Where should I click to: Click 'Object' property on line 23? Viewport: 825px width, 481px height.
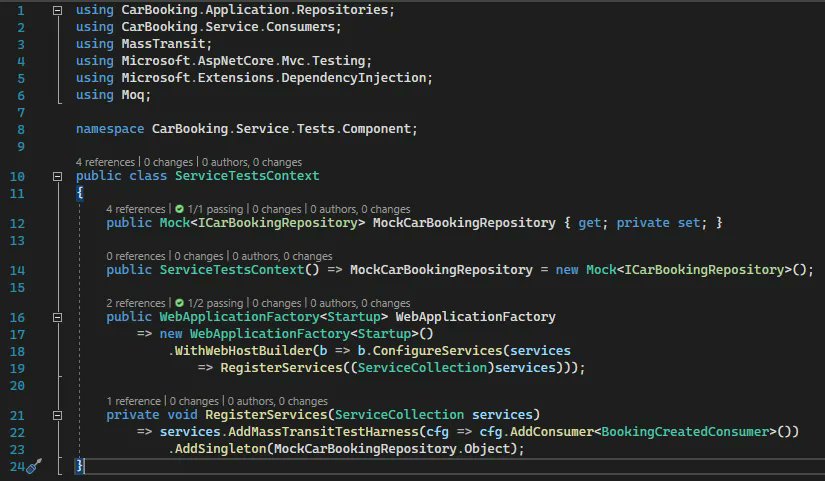pyautogui.click(x=487, y=448)
